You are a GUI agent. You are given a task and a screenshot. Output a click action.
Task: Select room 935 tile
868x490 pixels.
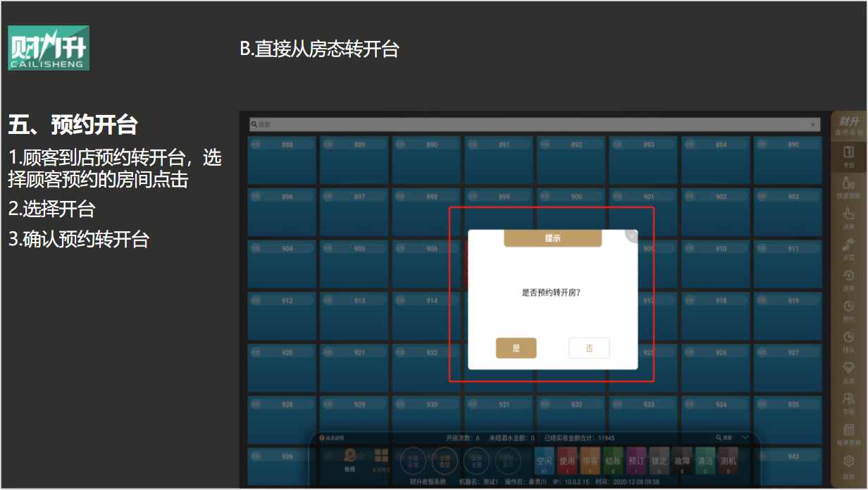click(x=788, y=420)
